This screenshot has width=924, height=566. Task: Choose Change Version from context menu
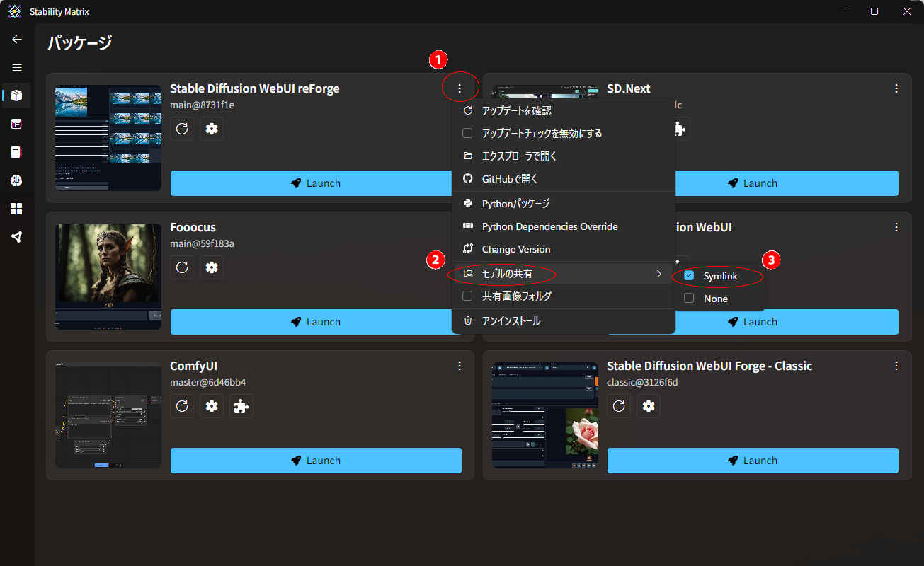[515, 249]
